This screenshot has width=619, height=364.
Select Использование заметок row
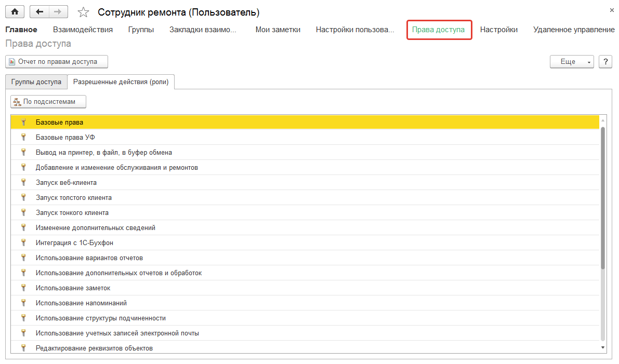pyautogui.click(x=305, y=288)
